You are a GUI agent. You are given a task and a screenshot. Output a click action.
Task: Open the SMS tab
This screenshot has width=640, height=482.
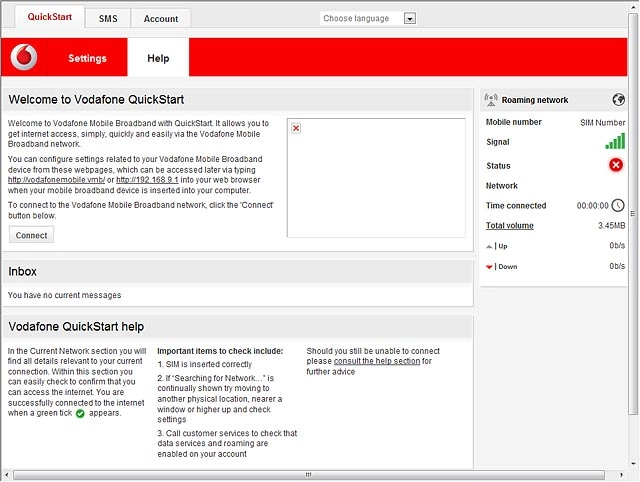coord(108,19)
